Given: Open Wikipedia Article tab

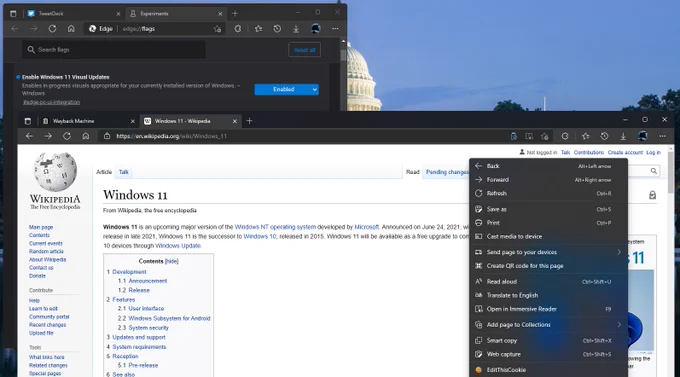Looking at the screenshot, I should pos(104,172).
